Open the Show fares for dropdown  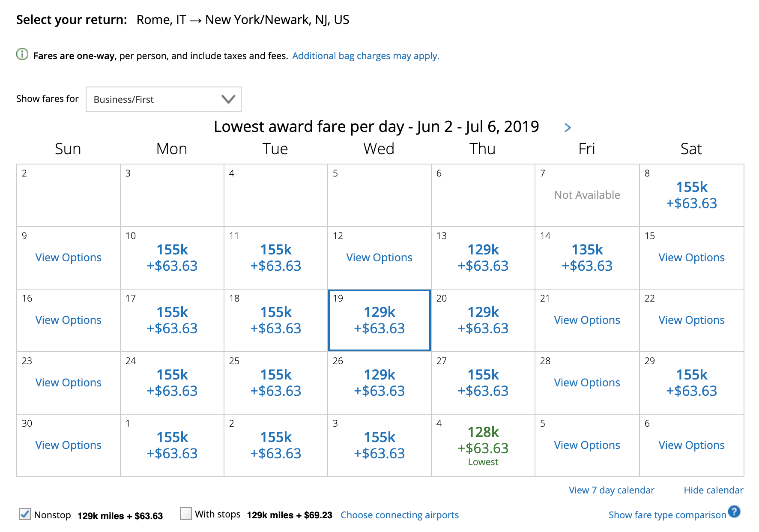click(x=164, y=99)
